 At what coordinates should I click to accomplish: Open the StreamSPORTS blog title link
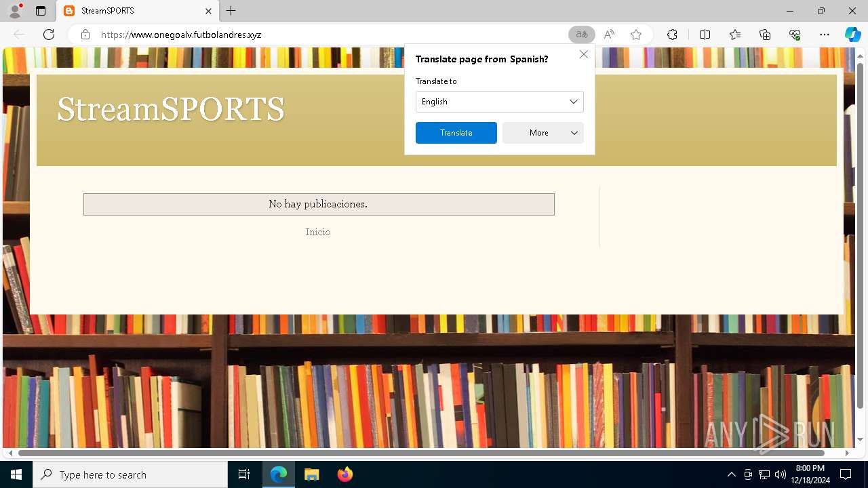coord(171,109)
